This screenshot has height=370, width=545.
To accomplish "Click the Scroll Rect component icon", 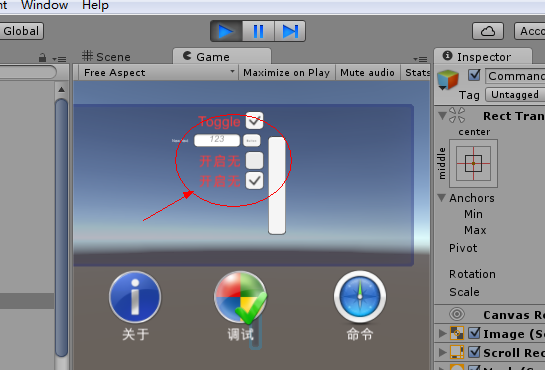I will [457, 352].
